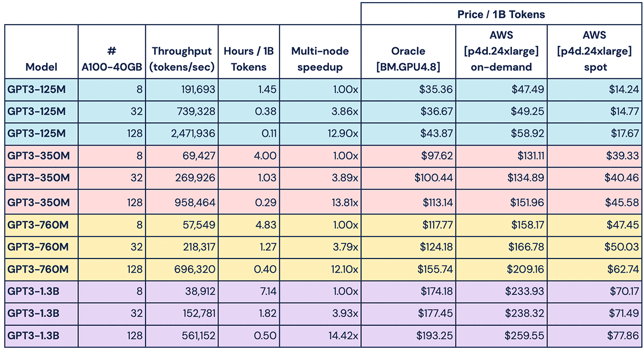This screenshot has height=352, width=644.
Task: Click the "Price / 1B Tokens" header
Action: (x=501, y=15)
